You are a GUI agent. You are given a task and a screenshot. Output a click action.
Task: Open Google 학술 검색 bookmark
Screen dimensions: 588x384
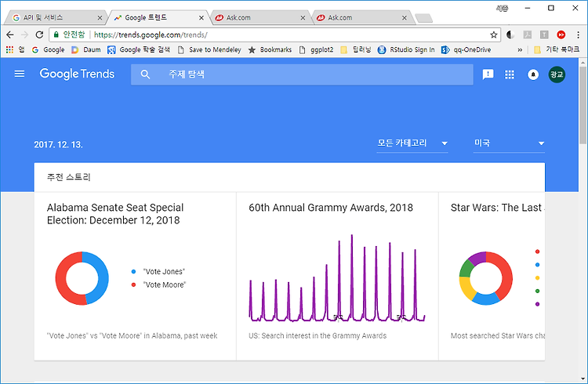click(139, 49)
